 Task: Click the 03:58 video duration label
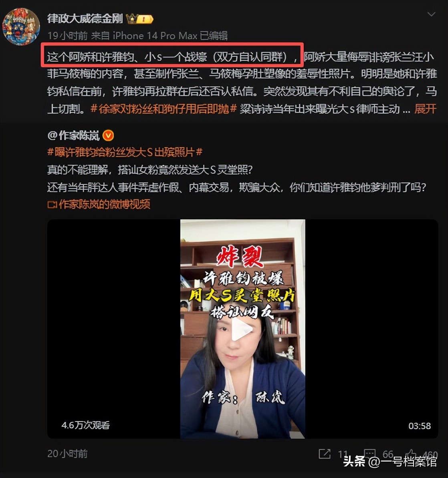pyautogui.click(x=420, y=426)
